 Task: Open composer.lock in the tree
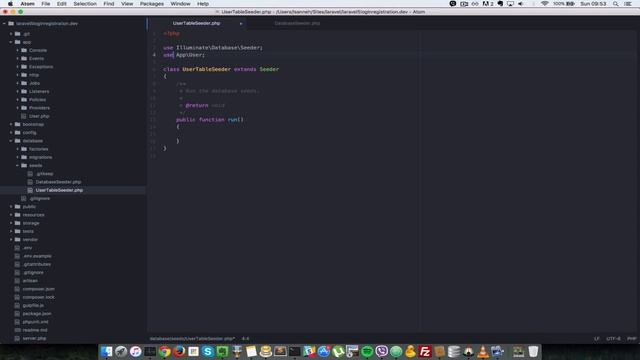click(38, 297)
